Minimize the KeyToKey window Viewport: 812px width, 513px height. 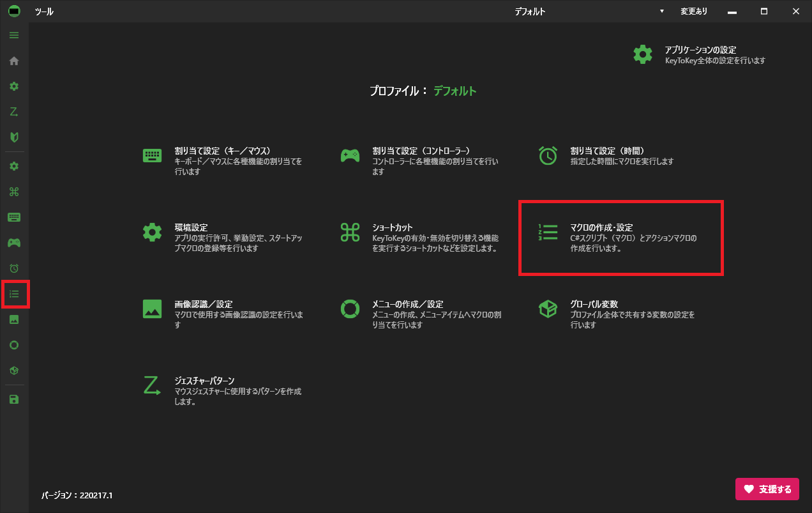click(x=732, y=11)
